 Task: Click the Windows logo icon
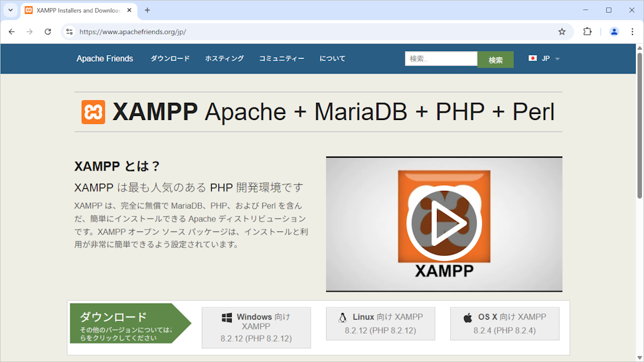click(x=226, y=318)
